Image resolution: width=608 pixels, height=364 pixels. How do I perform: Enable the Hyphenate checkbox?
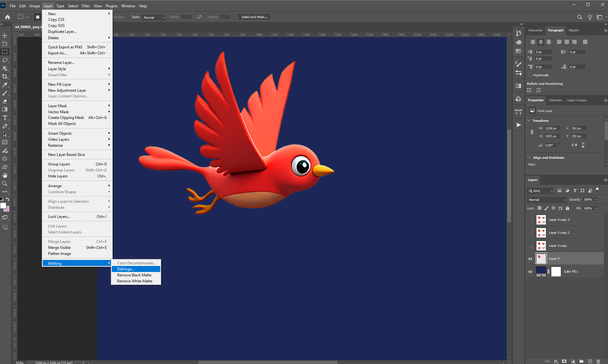tap(530, 75)
